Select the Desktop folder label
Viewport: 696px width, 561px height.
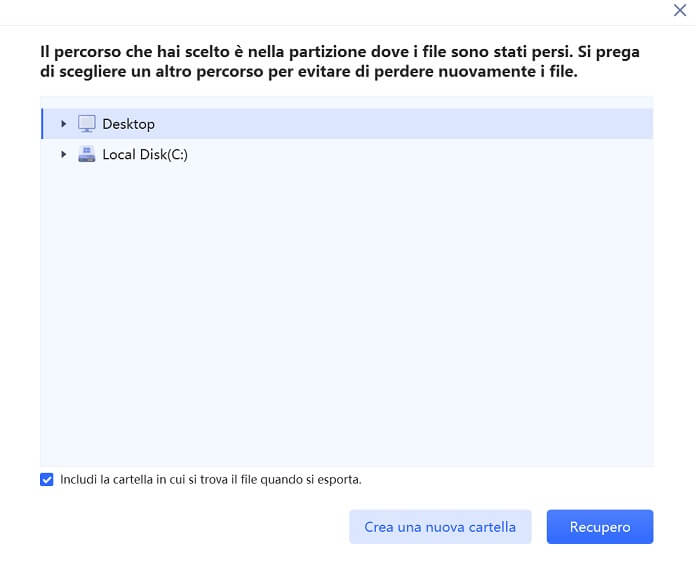point(129,124)
